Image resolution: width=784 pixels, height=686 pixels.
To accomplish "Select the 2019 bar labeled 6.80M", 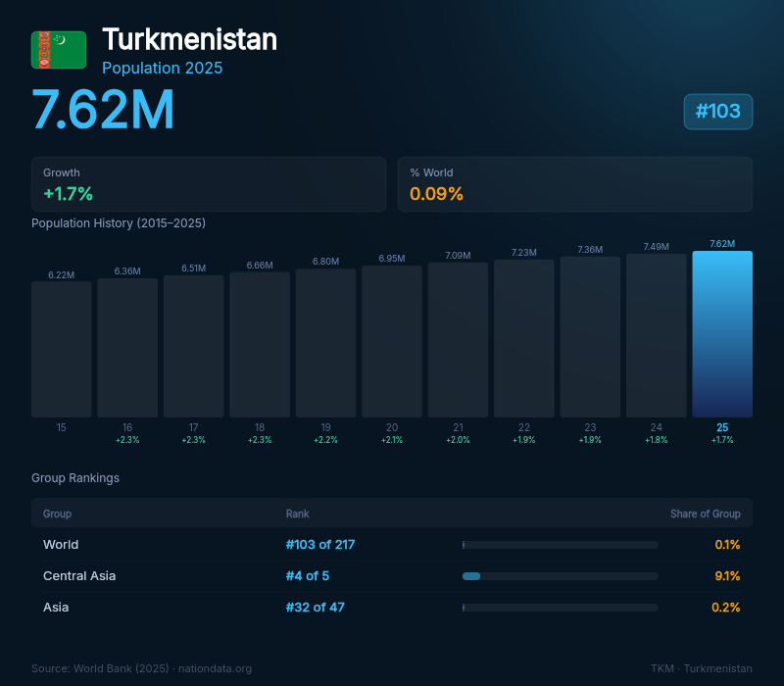I will coord(326,343).
